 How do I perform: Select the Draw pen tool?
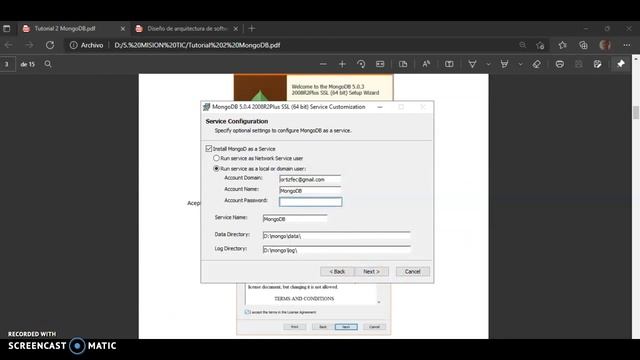pyautogui.click(x=472, y=64)
